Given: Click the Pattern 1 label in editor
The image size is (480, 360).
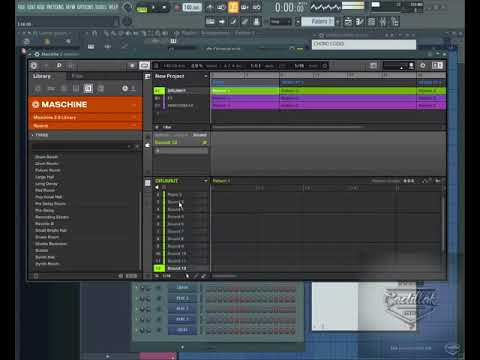Looking at the screenshot, I should 221,181.
